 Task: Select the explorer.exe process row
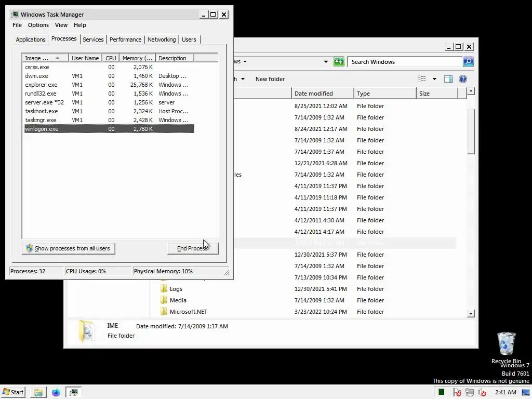[x=109, y=85]
